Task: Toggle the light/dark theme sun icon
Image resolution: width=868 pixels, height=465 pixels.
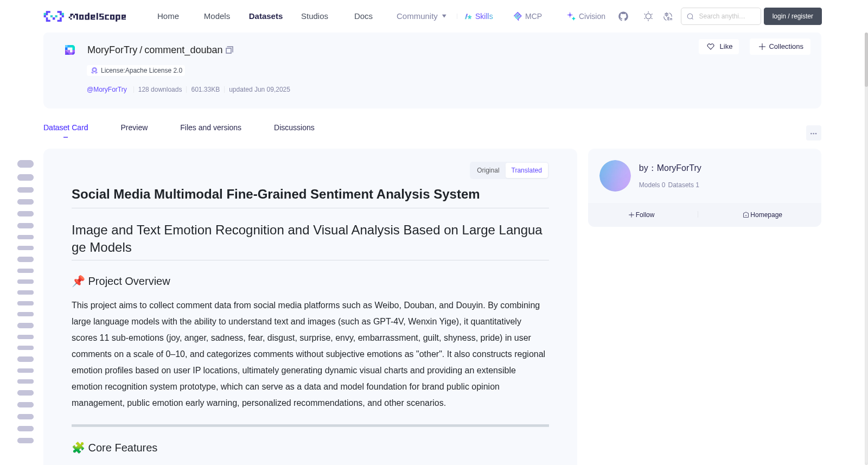Action: [x=648, y=16]
